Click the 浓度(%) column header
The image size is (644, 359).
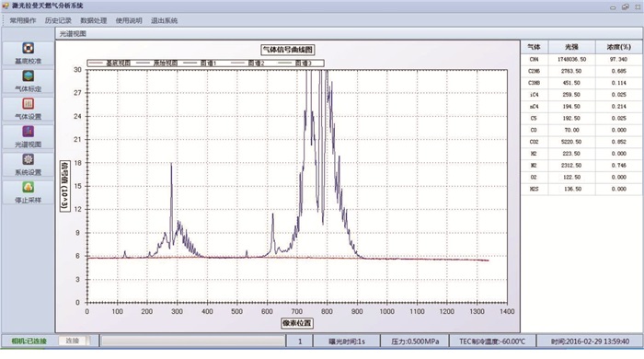618,47
